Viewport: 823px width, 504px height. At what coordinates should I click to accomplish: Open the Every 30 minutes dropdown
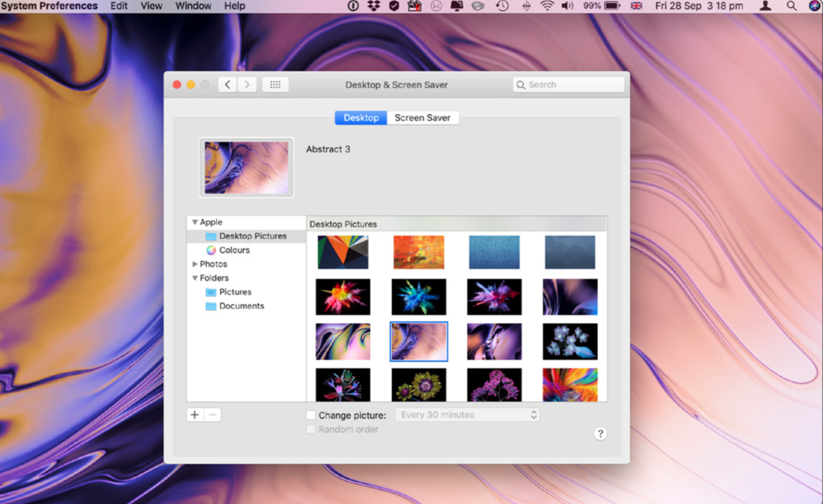[467, 415]
